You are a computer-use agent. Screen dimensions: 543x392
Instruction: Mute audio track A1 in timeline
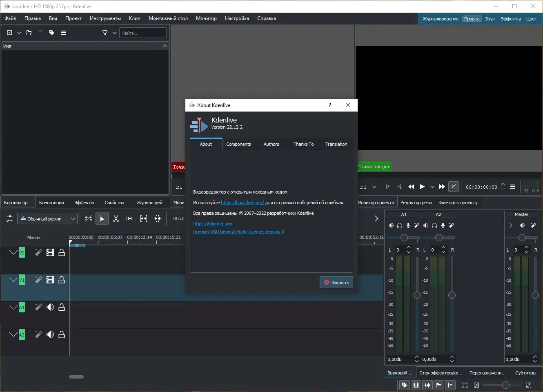pyautogui.click(x=50, y=307)
